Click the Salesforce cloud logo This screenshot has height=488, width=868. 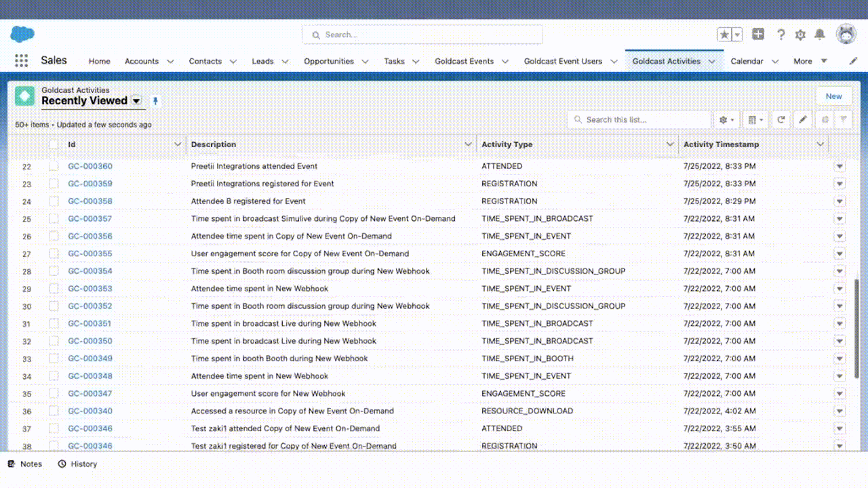click(x=22, y=34)
